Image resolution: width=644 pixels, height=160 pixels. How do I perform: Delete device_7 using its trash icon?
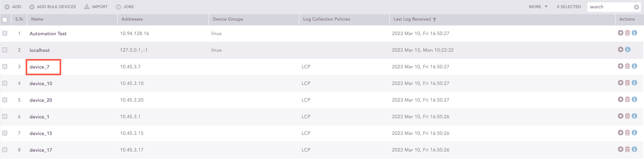[x=627, y=66]
